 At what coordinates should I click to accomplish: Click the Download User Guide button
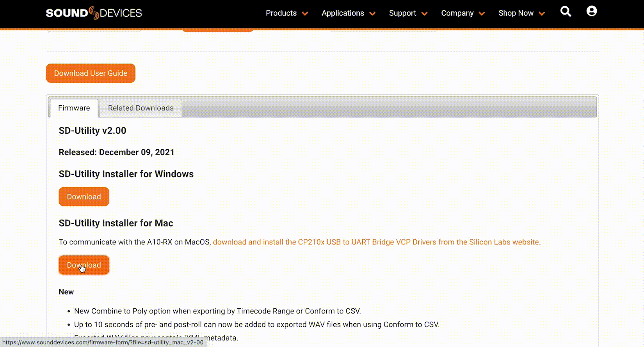pos(91,73)
